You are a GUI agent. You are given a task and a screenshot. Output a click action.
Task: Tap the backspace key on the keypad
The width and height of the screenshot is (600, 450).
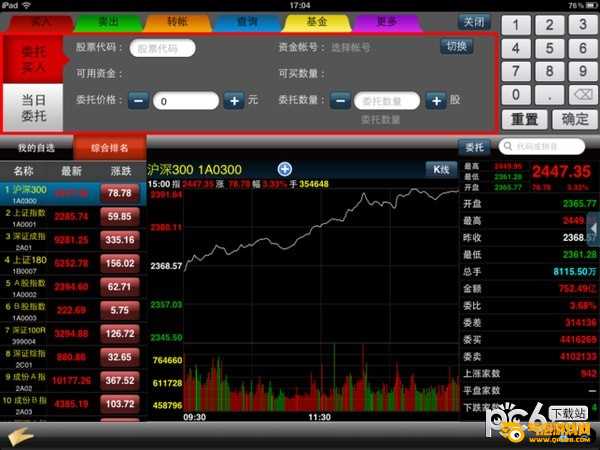click(578, 95)
